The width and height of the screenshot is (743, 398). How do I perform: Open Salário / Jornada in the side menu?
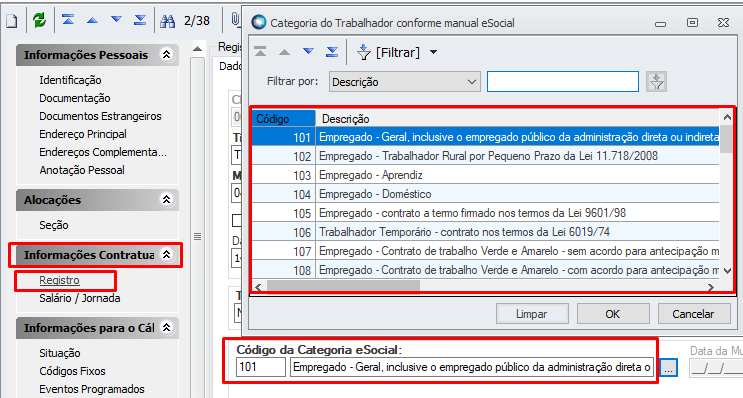[80, 298]
